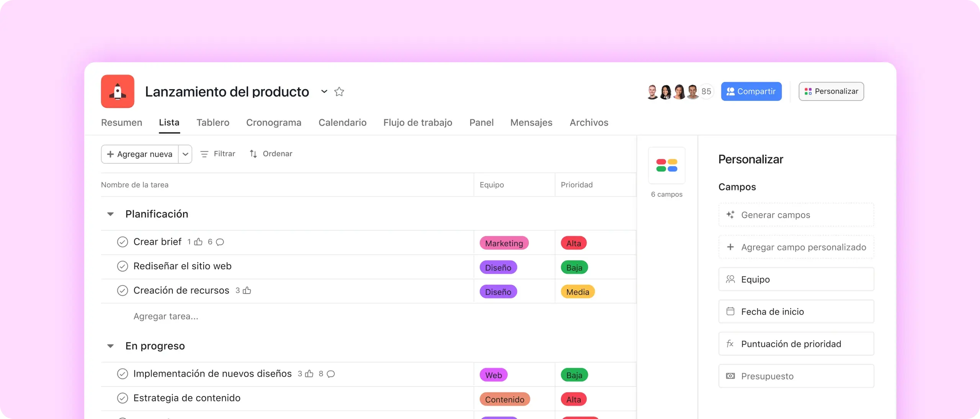Like Implementación de nuevos diseños task

[309, 373]
